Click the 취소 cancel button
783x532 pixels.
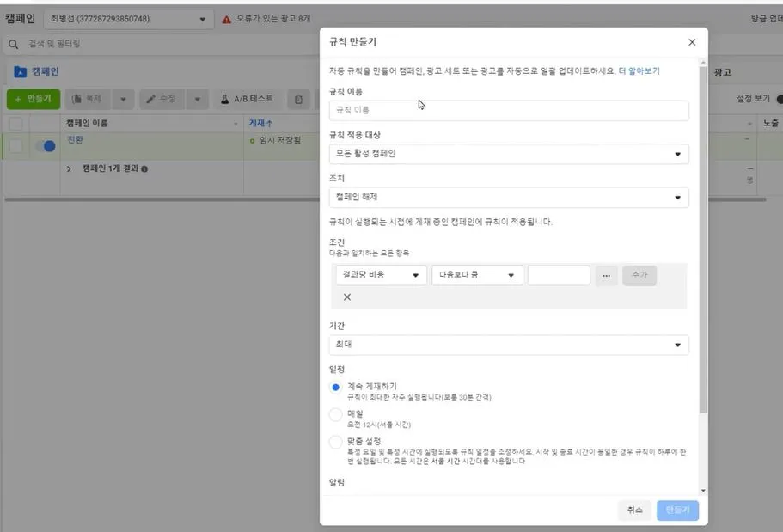click(634, 510)
